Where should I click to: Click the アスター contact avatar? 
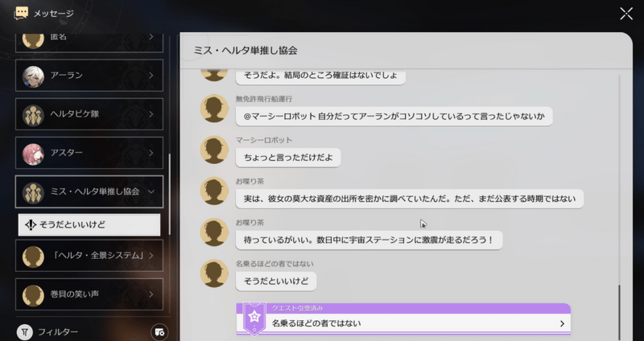pyautogui.click(x=33, y=152)
